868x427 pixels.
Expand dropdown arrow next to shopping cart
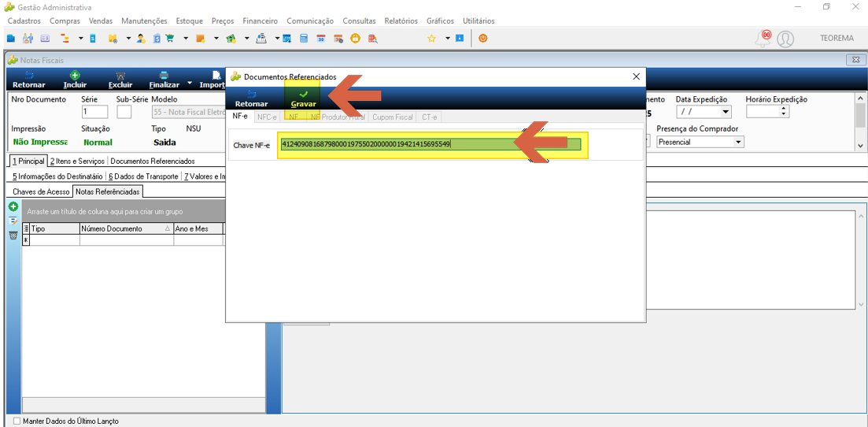pyautogui.click(x=186, y=39)
